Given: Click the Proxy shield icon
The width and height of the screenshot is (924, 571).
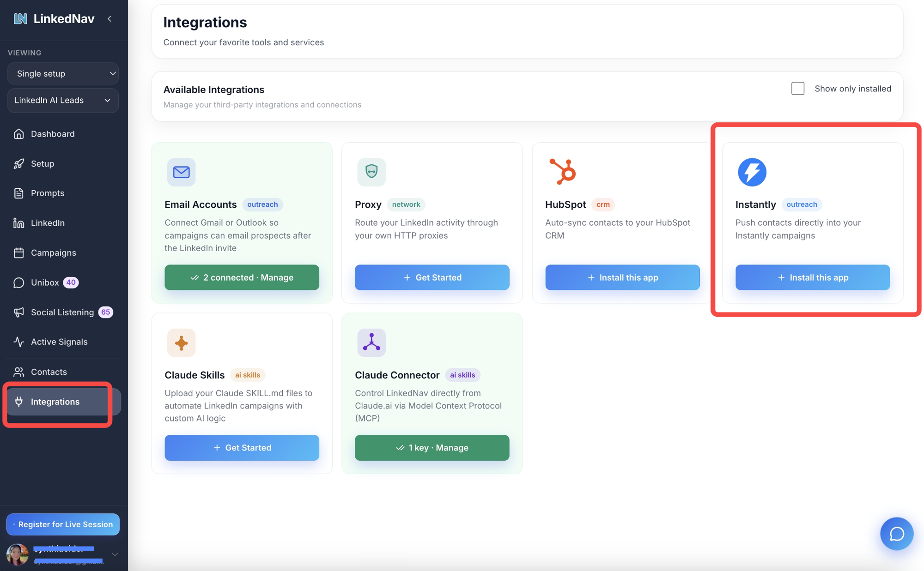Looking at the screenshot, I should tap(371, 172).
